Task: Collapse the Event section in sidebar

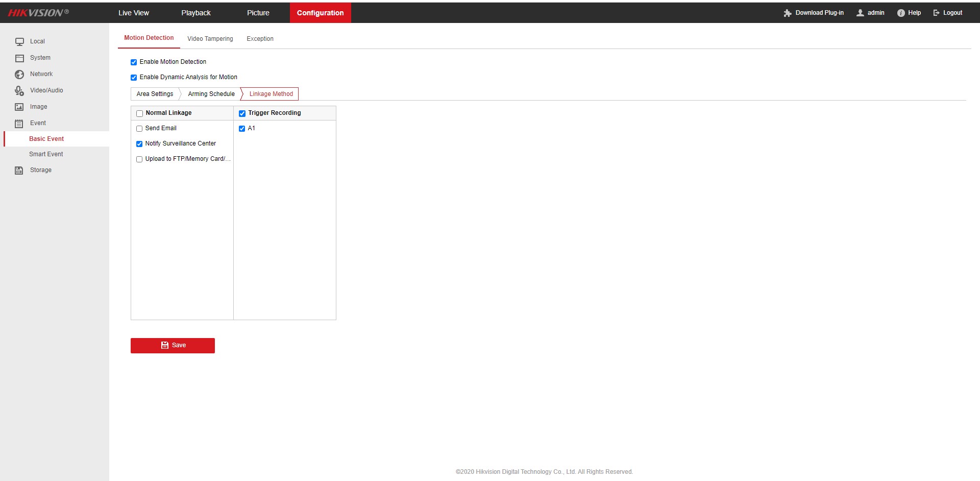Action: pos(38,123)
